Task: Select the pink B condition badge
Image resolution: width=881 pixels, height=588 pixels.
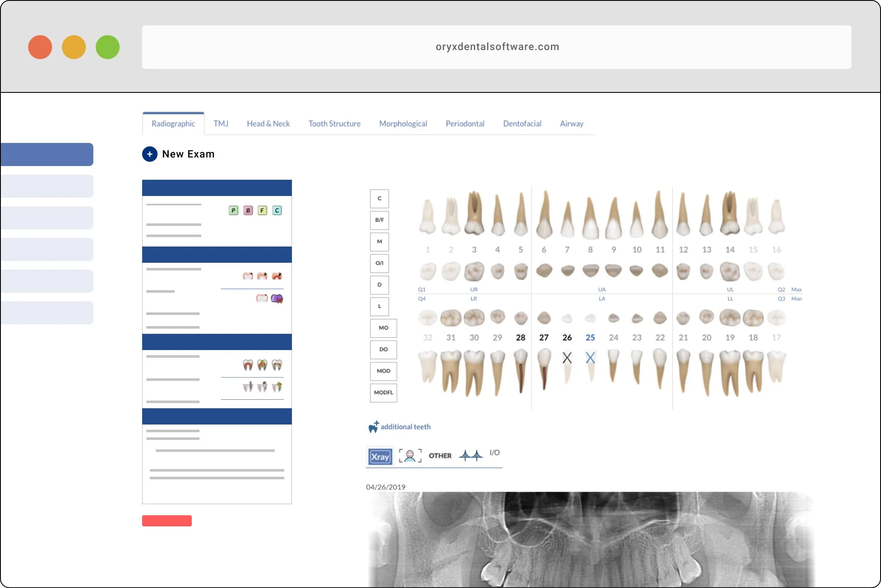Action: 248,210
